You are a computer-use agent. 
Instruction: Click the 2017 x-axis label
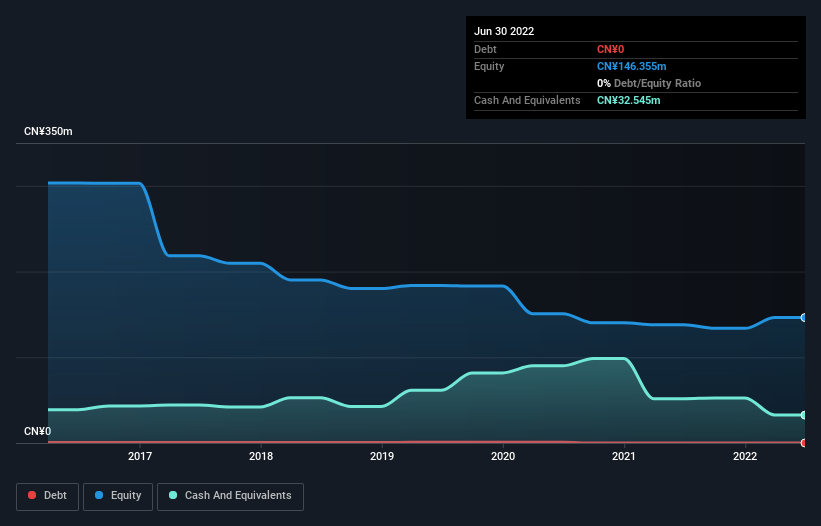click(x=140, y=456)
